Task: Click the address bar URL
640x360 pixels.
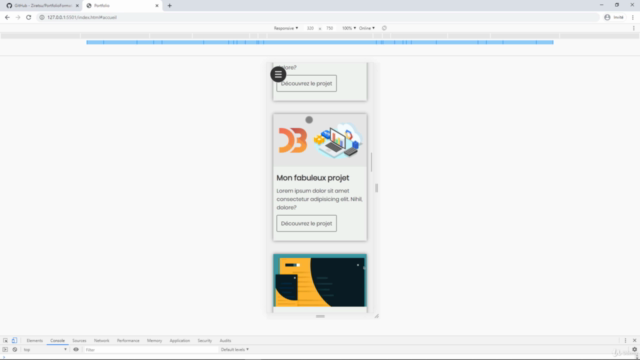Action: (x=82, y=17)
